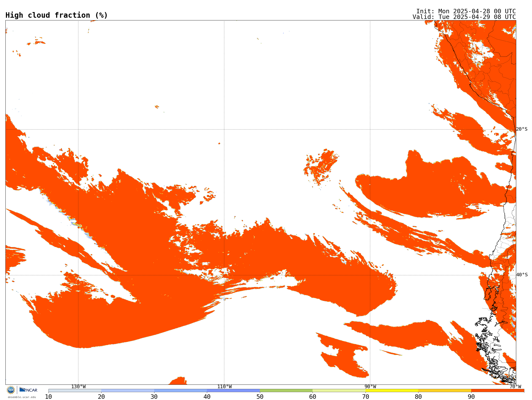
Task: Click the 40-50 periwinkle colorbar segment
Action: [x=233, y=391]
